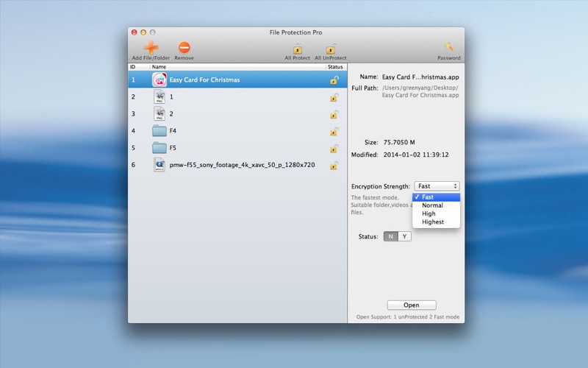Viewport: 588px width, 368px height.
Task: Click the orange Remove icon
Action: coord(184,47)
